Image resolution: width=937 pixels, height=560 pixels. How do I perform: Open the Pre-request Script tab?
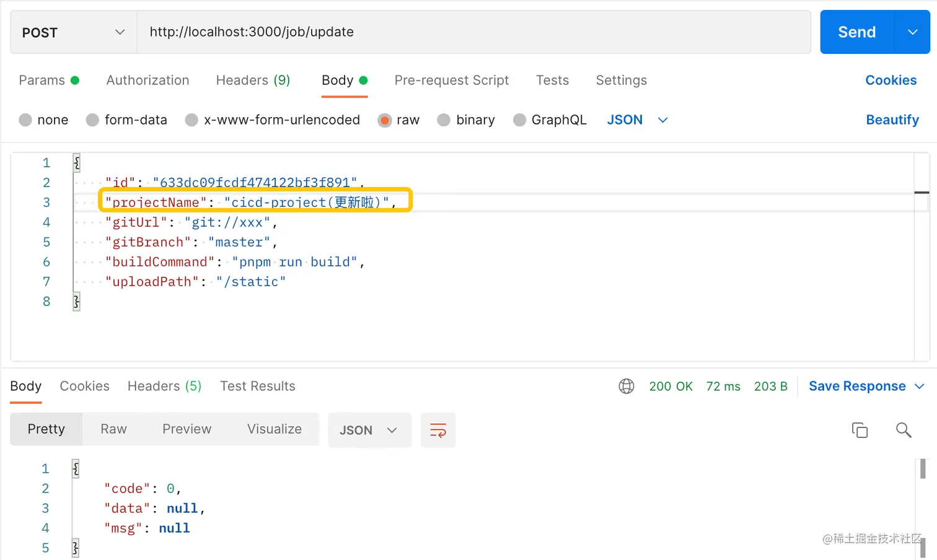click(451, 81)
